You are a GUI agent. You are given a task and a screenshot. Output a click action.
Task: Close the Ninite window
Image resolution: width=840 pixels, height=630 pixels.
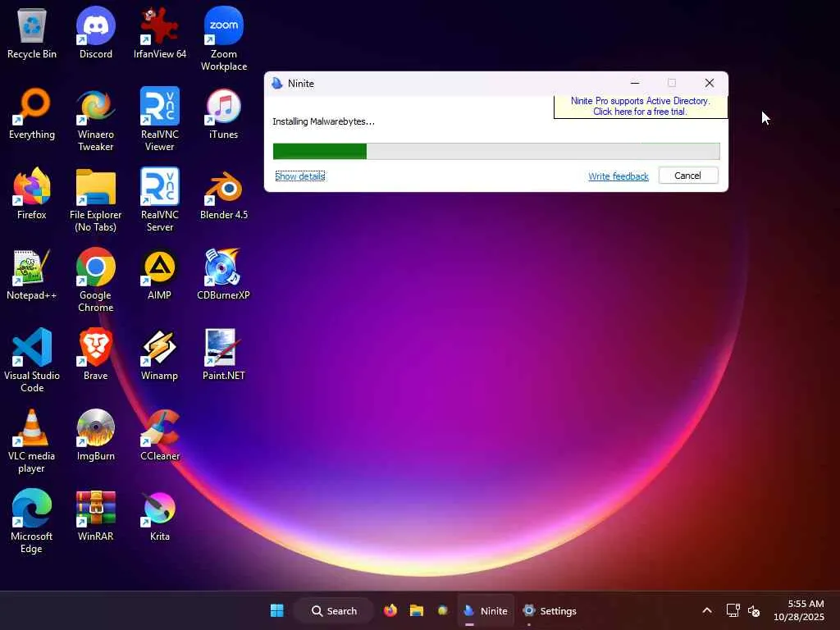coord(710,83)
